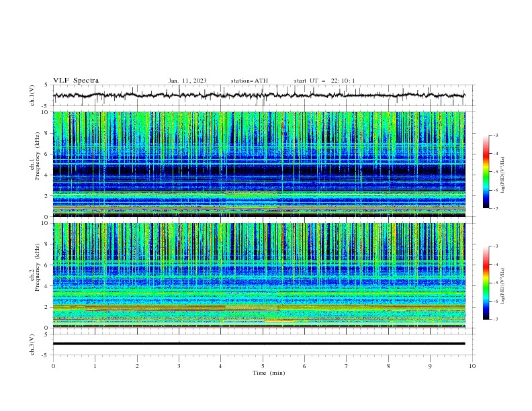Click the ch.2 spectrogram panel

[259, 275]
